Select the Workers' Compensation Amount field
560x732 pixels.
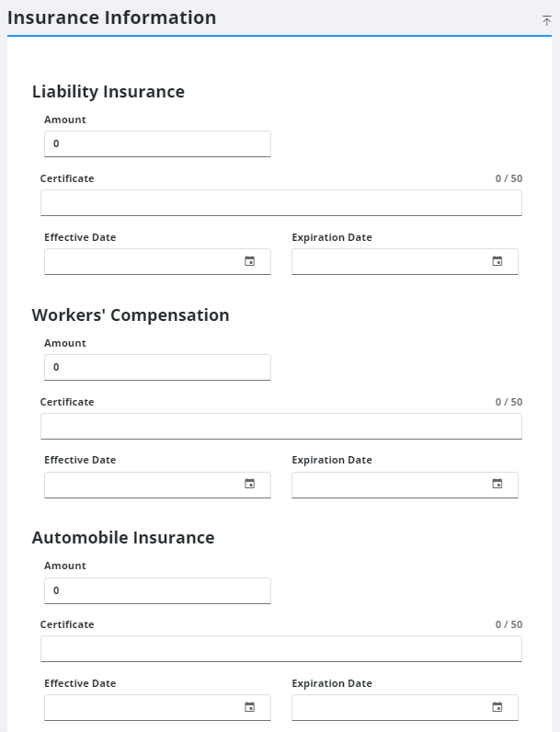tap(157, 368)
